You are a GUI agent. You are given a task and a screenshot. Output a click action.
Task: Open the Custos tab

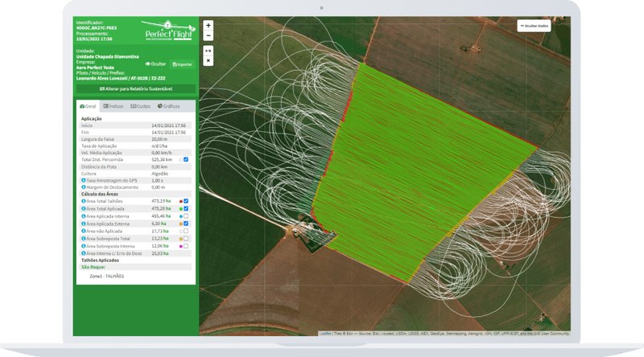[x=140, y=106]
